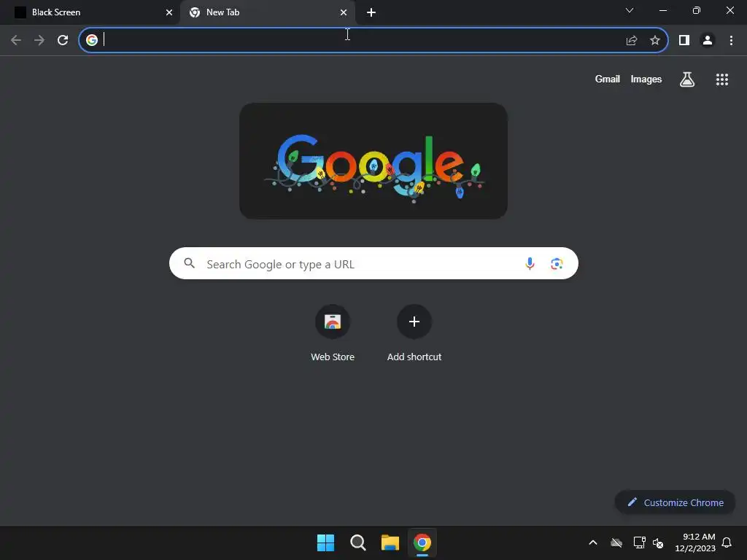Open the network status tray icon
Viewport: 747px width, 560px height.
point(639,542)
